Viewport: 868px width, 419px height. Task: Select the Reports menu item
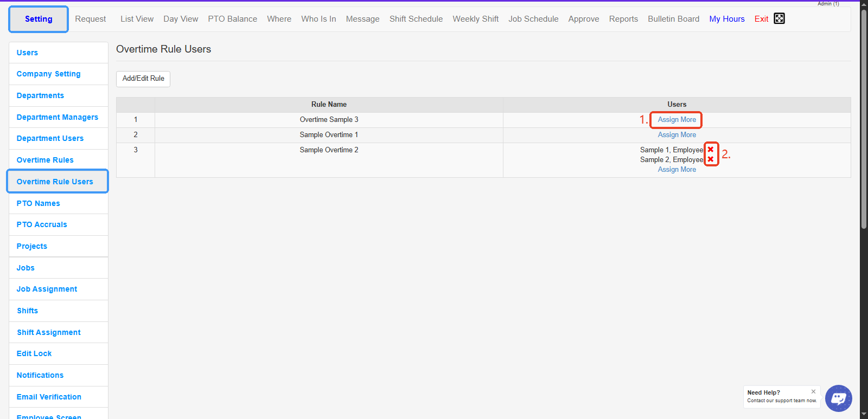pyautogui.click(x=623, y=19)
